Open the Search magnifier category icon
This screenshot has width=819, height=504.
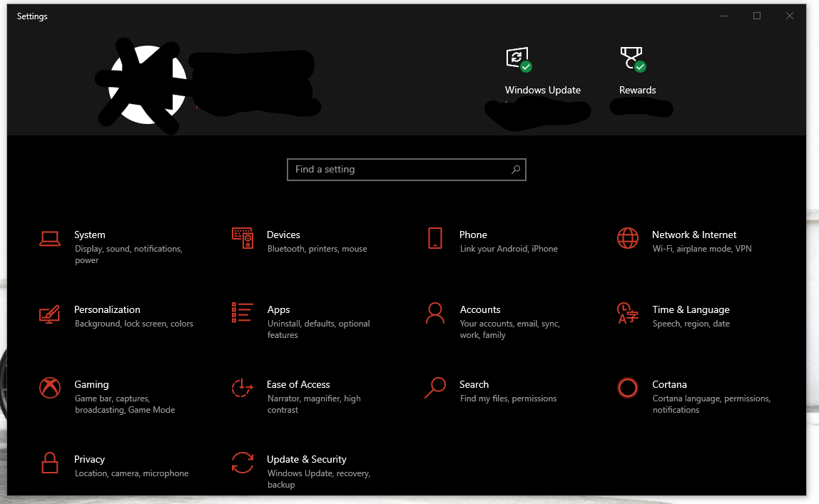pyautogui.click(x=435, y=388)
